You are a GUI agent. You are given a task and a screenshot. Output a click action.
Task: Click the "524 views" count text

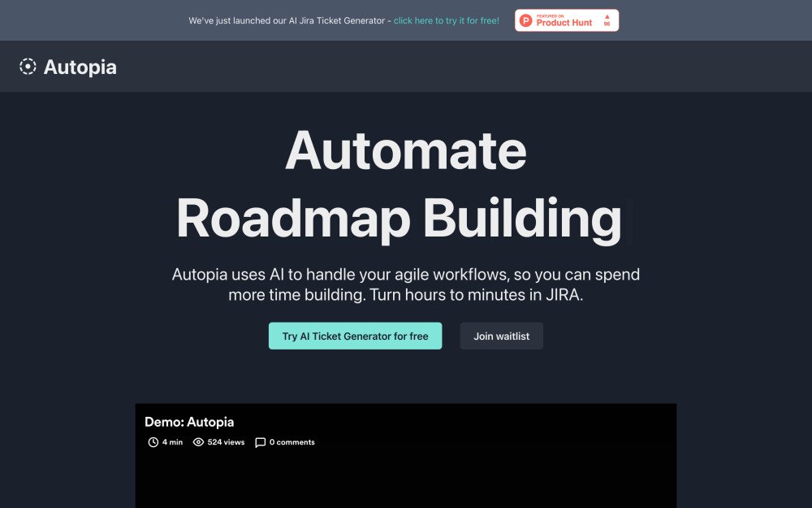(226, 442)
